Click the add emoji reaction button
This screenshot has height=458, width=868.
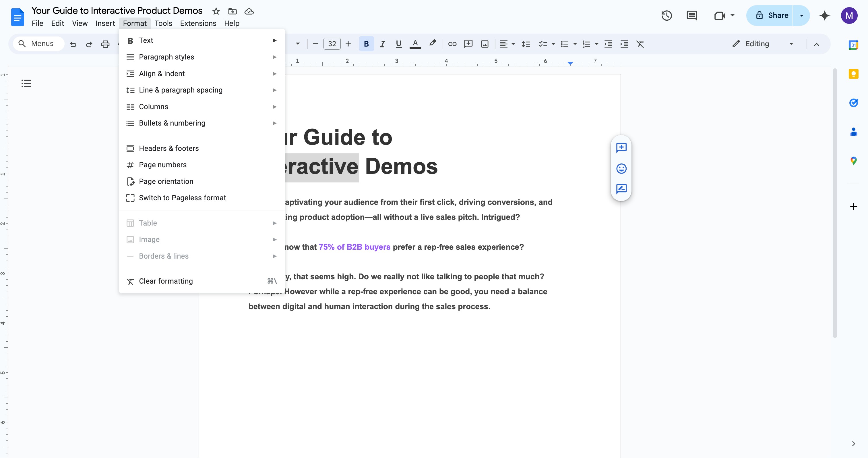[621, 168]
